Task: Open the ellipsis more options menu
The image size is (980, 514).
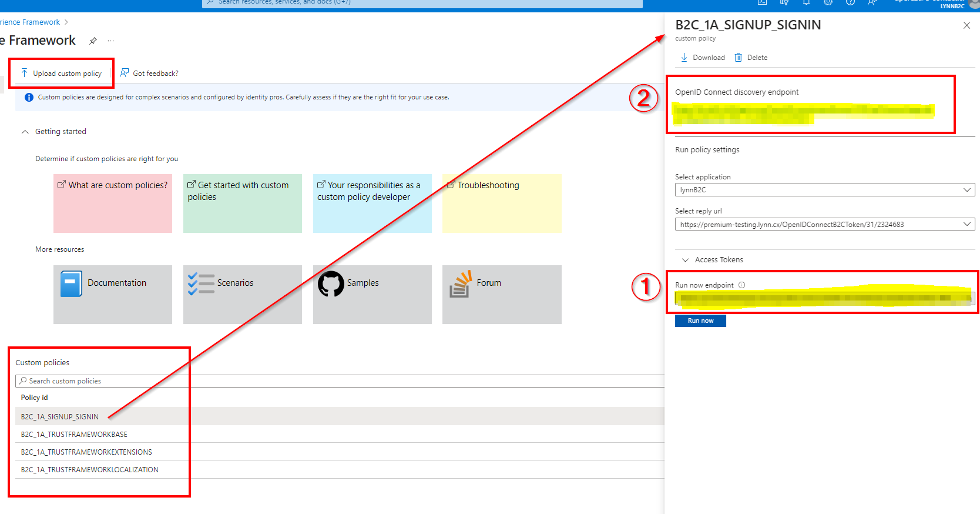Action: pos(110,41)
